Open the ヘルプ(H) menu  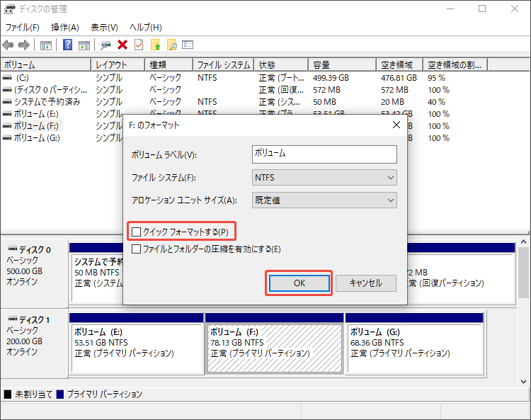[x=146, y=28]
